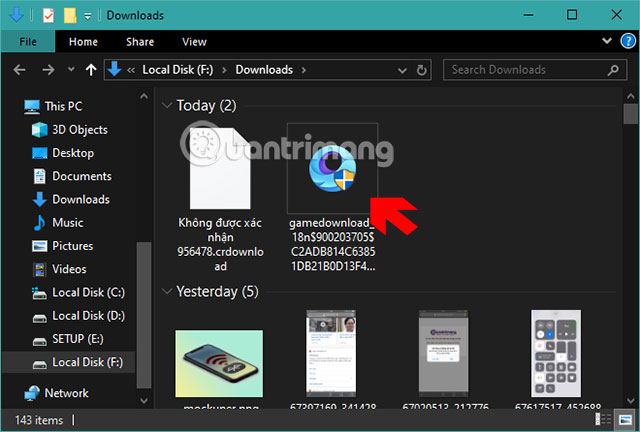Image resolution: width=640 pixels, height=432 pixels.
Task: Open Local Disk (C:) in the sidebar
Action: click(78, 293)
